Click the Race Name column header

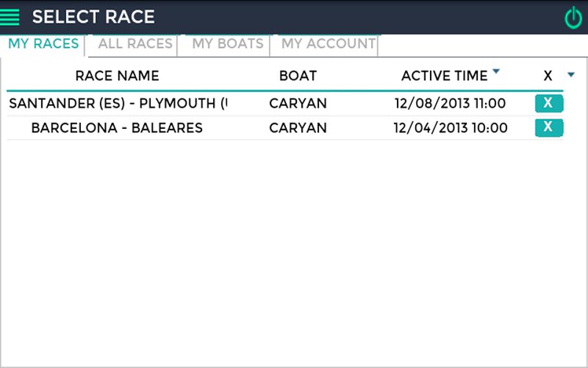pos(117,76)
